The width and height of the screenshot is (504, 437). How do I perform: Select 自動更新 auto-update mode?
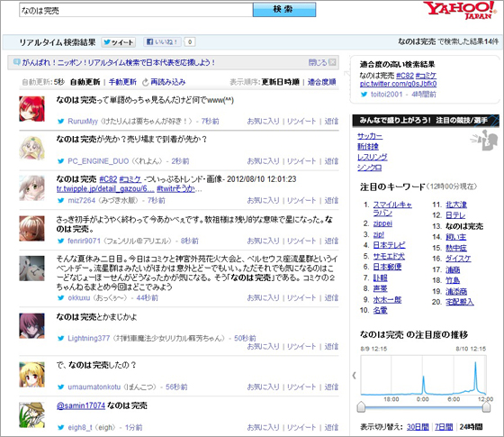[x=85, y=82]
